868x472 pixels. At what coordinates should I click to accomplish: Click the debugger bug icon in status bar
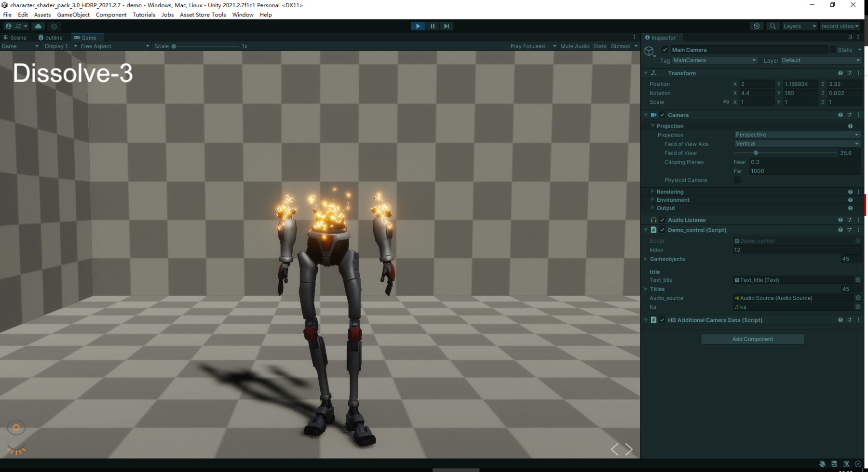coord(822,464)
